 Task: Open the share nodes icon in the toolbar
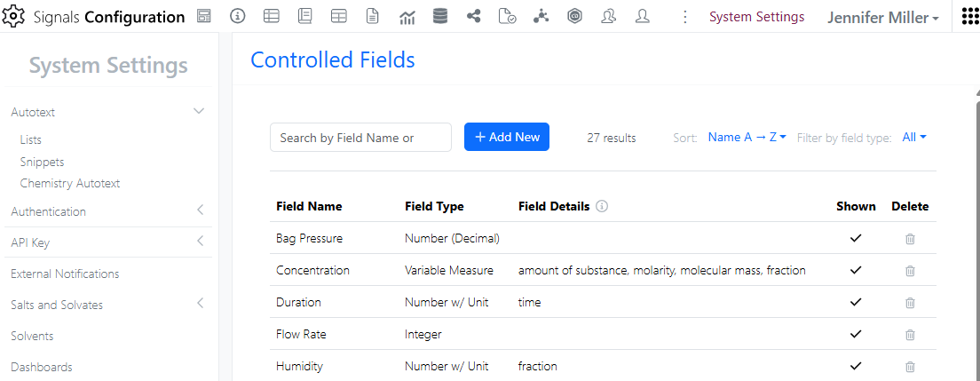[474, 17]
